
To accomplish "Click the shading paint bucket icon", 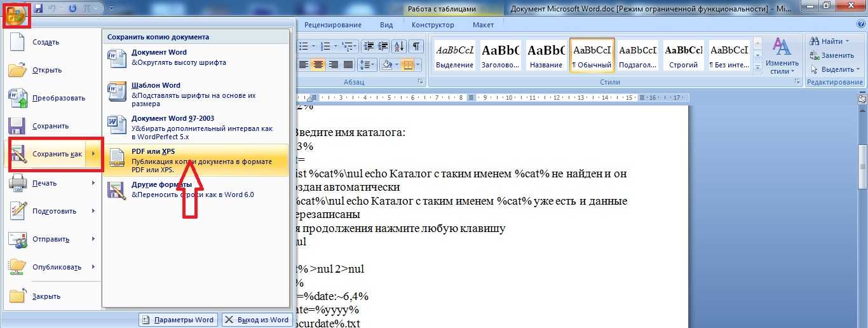I will [x=388, y=65].
